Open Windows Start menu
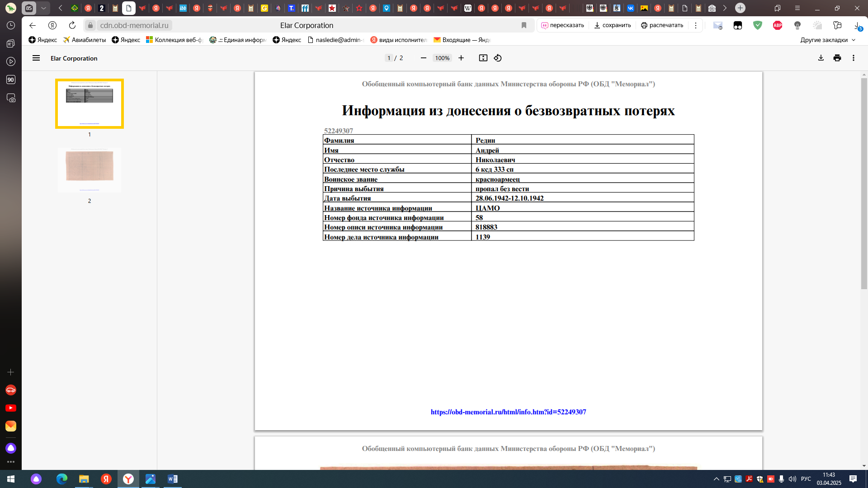Image resolution: width=868 pixels, height=488 pixels. coord(11,479)
